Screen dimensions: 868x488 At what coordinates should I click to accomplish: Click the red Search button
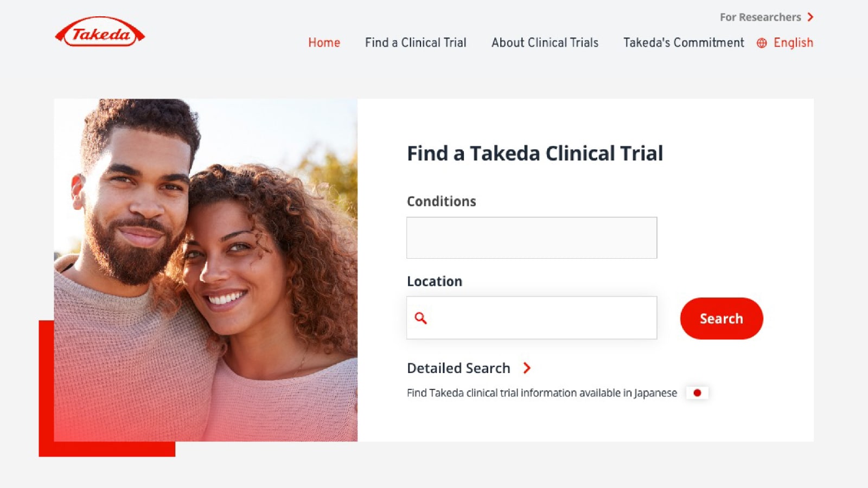point(722,318)
